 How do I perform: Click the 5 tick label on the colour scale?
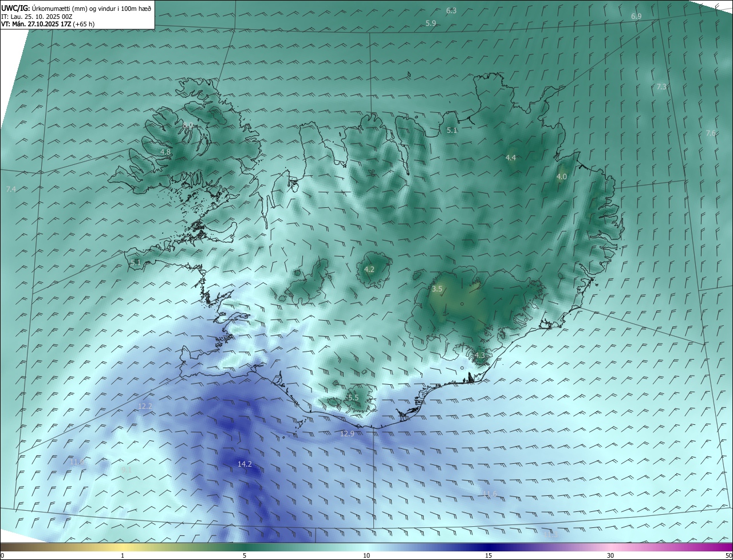click(245, 555)
